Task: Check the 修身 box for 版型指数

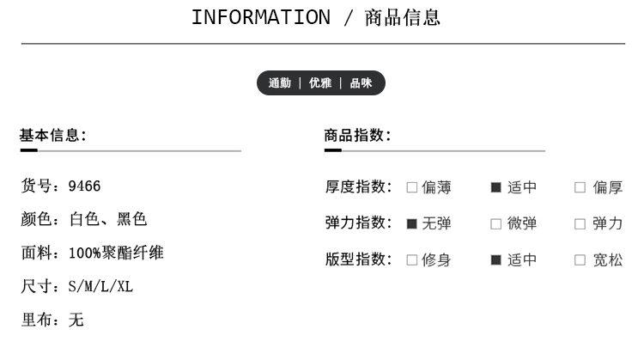Action: 411,259
